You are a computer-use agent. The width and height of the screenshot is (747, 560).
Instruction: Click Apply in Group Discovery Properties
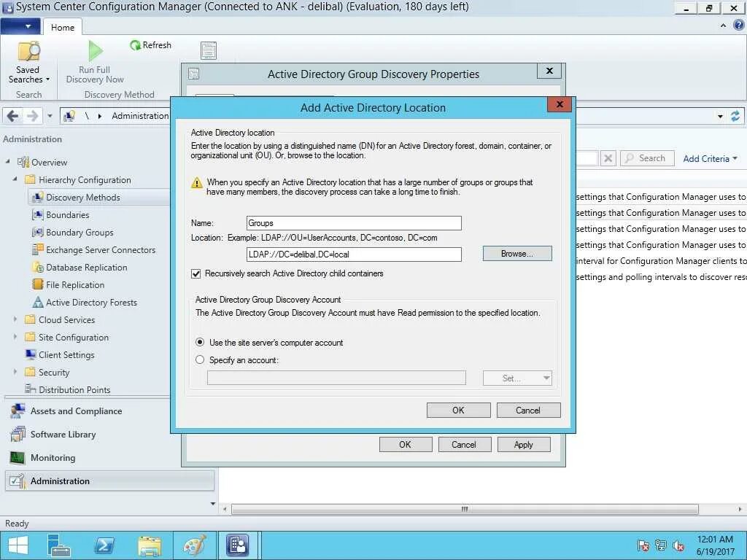(524, 445)
